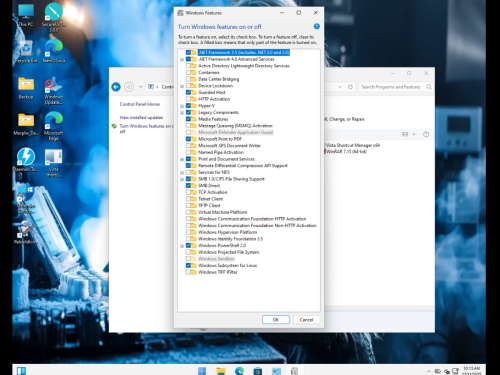Open the Recycle Bin desktop icon
Viewport: 500px width, 375px height.
(x=26, y=52)
